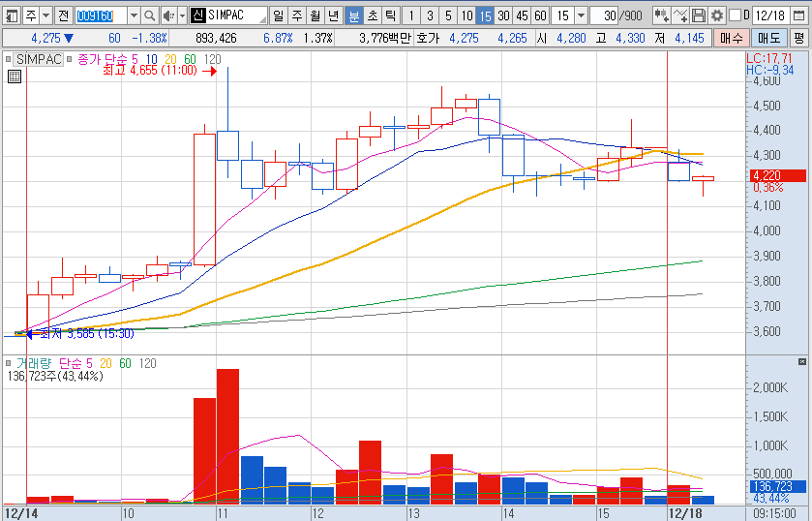Click the price MA 5 legend label

(x=135, y=59)
